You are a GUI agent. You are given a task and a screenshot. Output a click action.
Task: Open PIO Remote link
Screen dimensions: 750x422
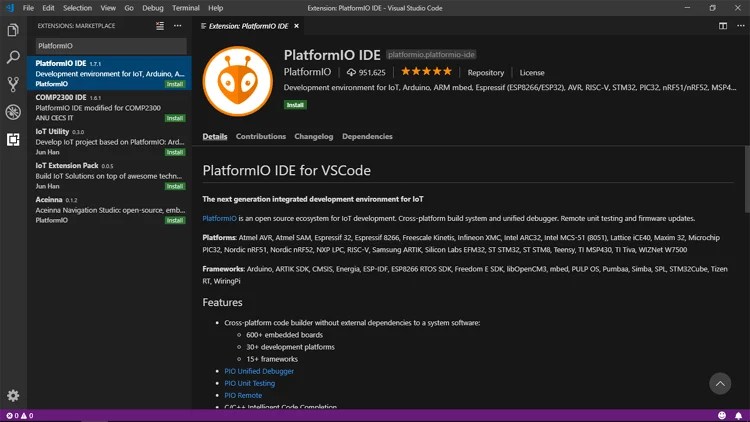pyautogui.click(x=243, y=395)
